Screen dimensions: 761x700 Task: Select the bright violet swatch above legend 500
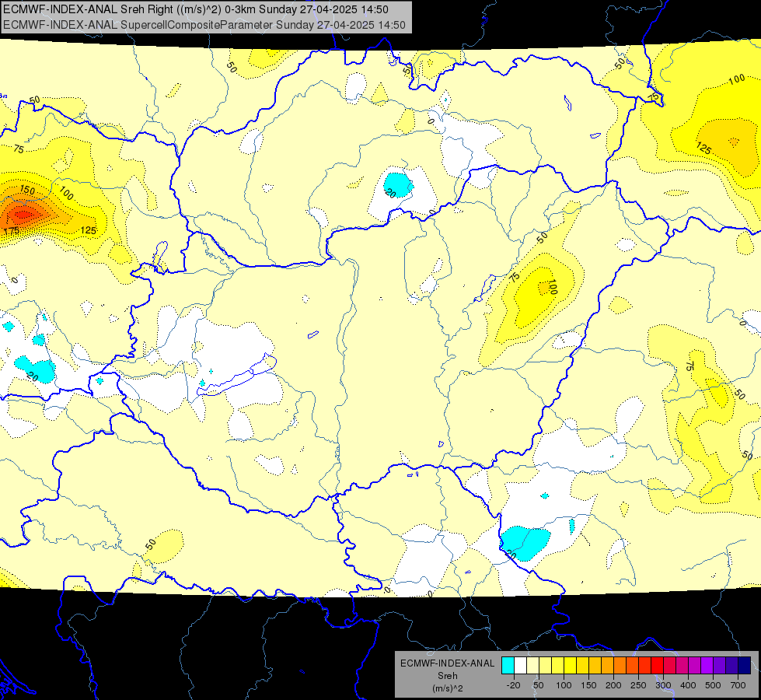[x=707, y=665]
